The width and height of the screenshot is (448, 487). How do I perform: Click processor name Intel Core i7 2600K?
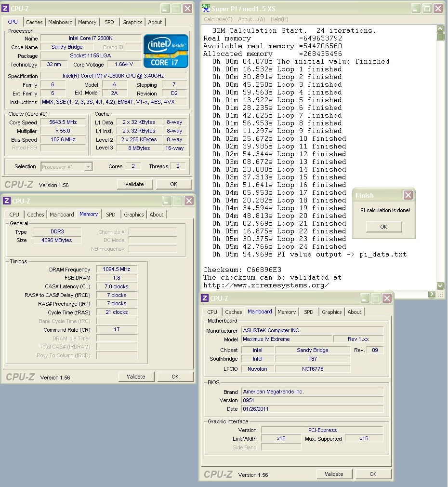(91, 38)
